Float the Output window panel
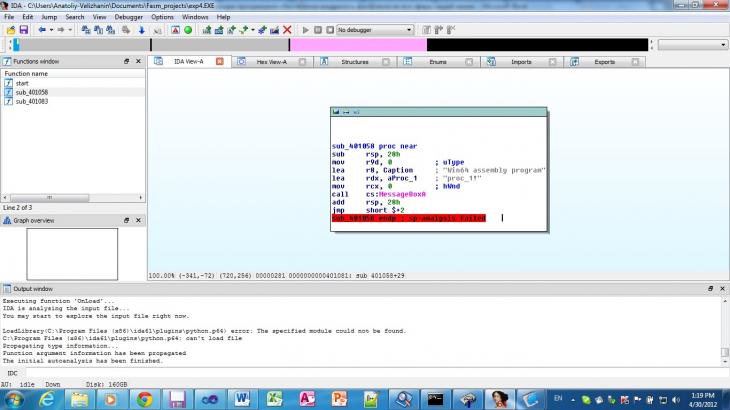The width and height of the screenshot is (730, 410). (x=710, y=289)
